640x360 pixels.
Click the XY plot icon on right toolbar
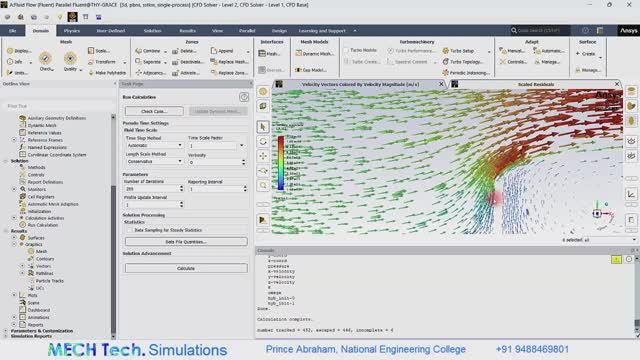(631, 194)
